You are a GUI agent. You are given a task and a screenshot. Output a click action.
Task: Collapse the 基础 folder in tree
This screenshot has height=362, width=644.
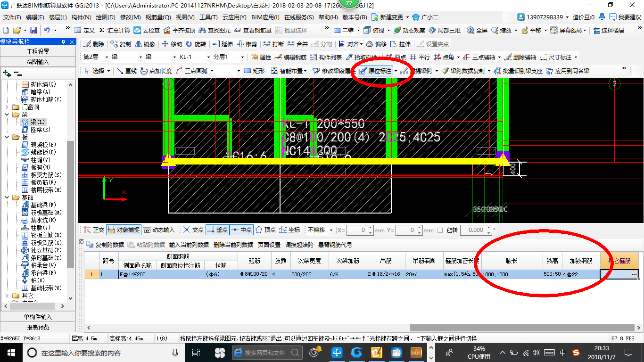tap(8, 197)
